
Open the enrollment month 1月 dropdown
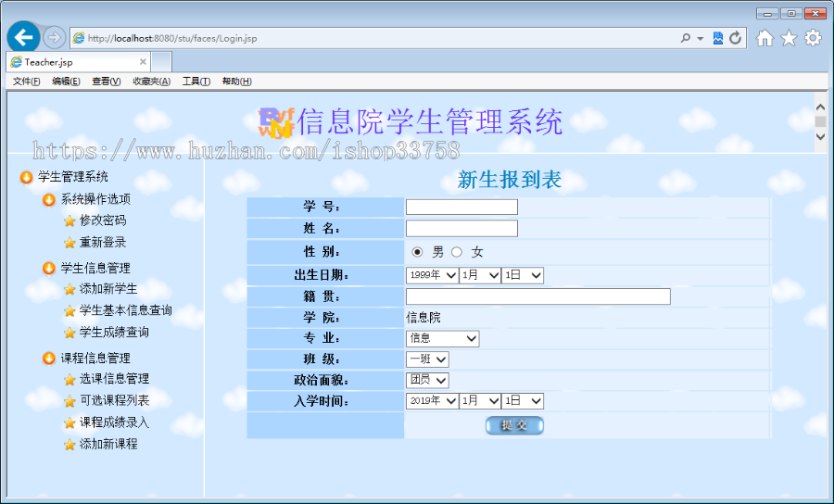[x=480, y=401]
